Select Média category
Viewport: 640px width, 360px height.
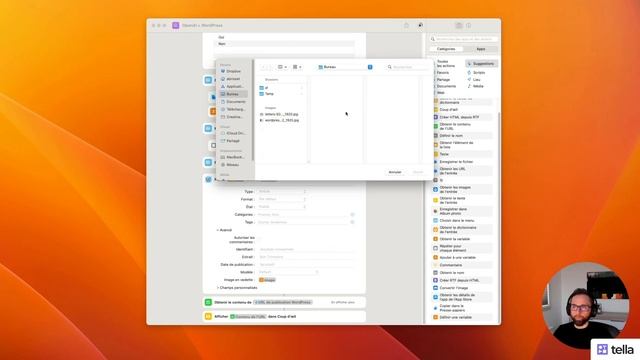[x=478, y=86]
